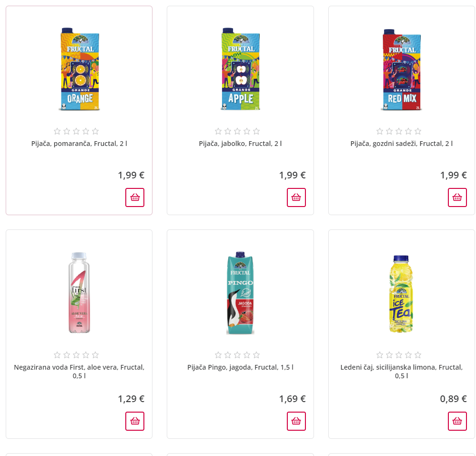The image size is (476, 456).
Task: Rate apple drink four stars
Action: (x=247, y=131)
